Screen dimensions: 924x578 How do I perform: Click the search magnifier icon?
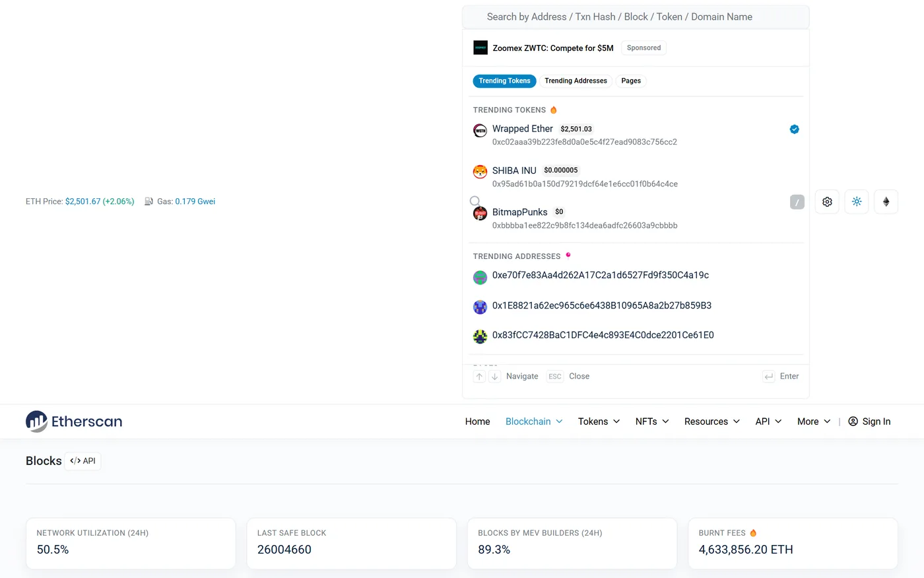click(x=475, y=201)
